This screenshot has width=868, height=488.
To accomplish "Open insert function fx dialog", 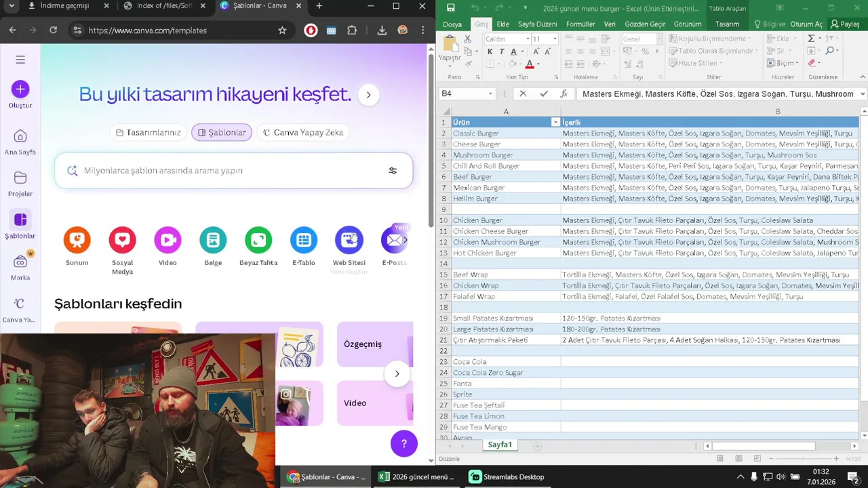I will (x=564, y=94).
